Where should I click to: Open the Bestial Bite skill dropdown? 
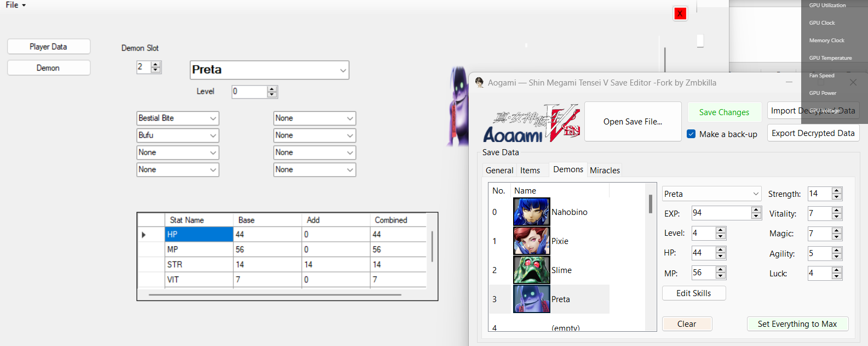tap(213, 118)
